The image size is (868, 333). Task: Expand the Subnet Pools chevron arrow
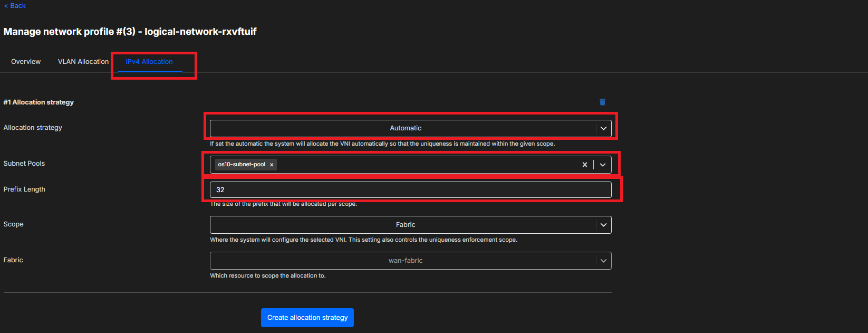pyautogui.click(x=603, y=165)
